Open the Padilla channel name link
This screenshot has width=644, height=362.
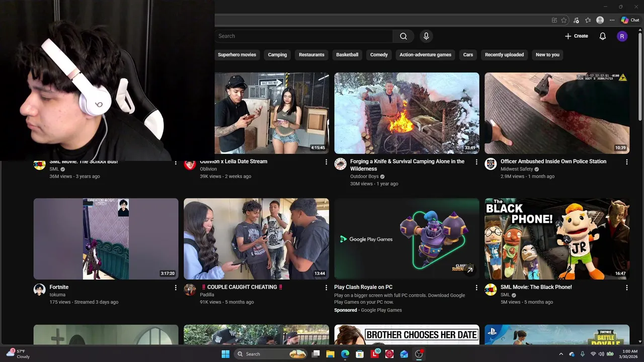[207, 295]
